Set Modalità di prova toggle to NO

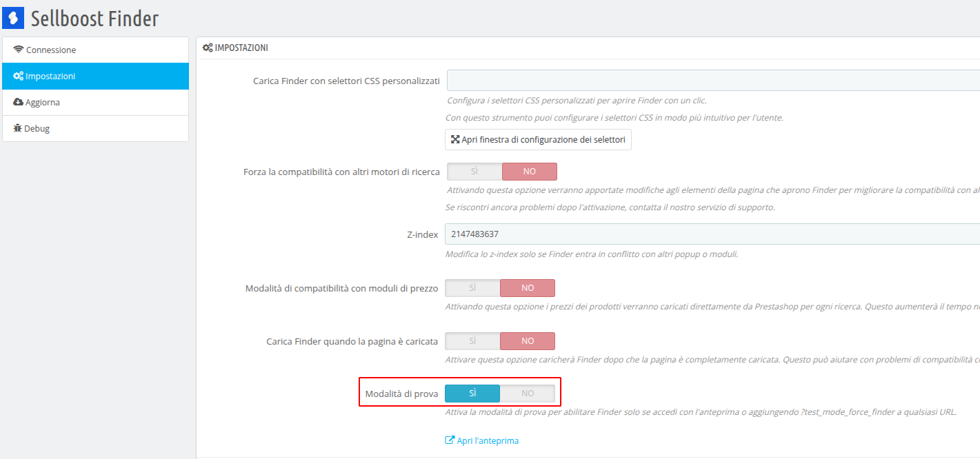point(527,394)
